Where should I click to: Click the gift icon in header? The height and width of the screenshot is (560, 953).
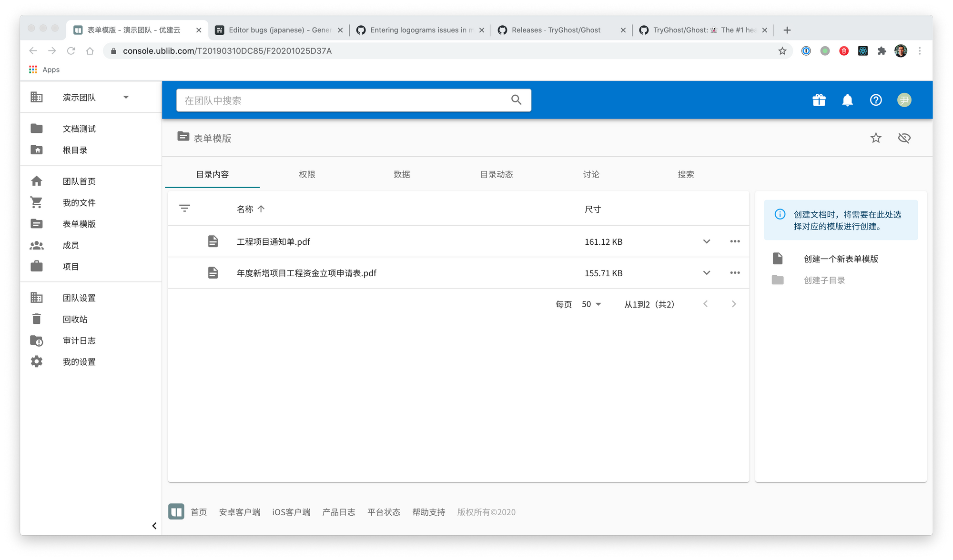pos(819,100)
